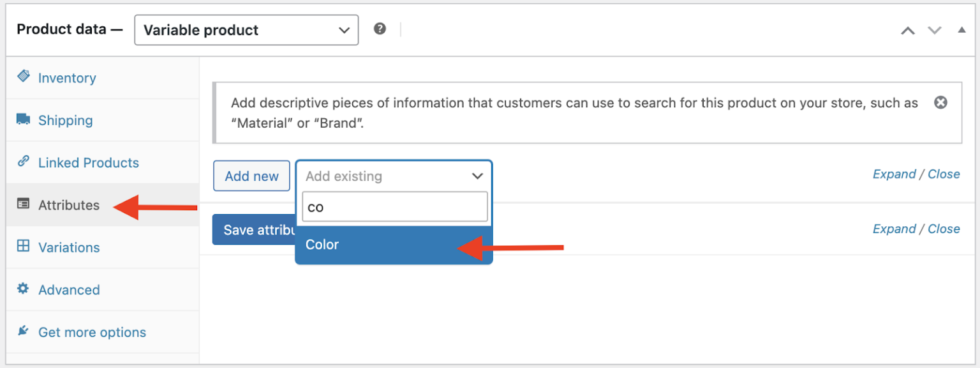Click the move-down arrow beside panel header

coord(934,30)
